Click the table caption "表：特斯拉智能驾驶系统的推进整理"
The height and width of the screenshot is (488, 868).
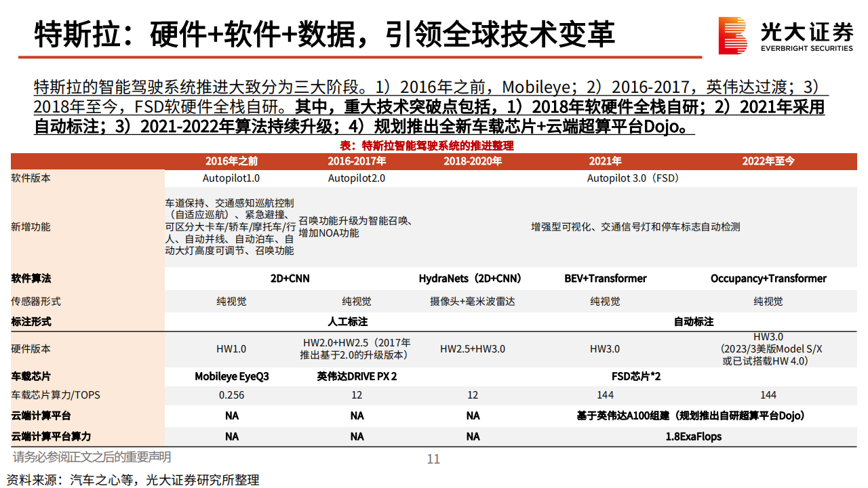(x=427, y=146)
